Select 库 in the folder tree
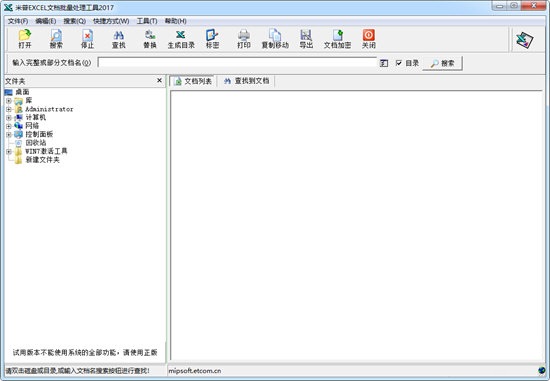550x381 pixels. [28, 100]
